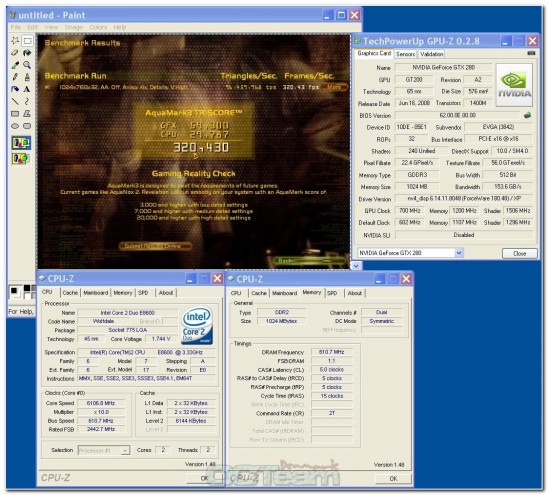Open the About tab in right CPU-Z window
Viewport: 548px width, 495px height.
pos(355,293)
